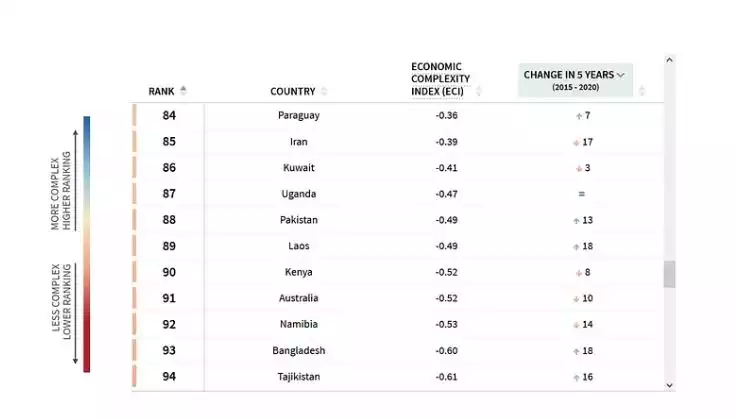Click sort arrows beside Change in 5 Years

(x=642, y=90)
